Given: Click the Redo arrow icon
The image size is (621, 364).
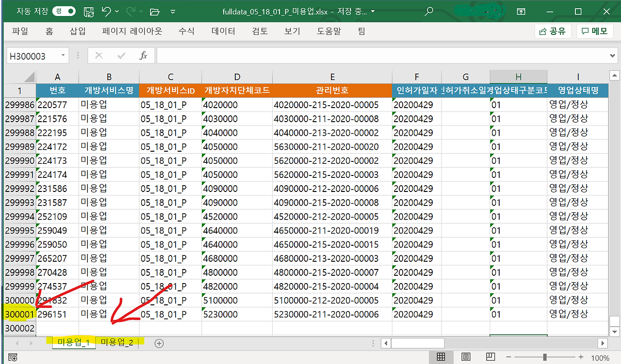Looking at the screenshot, I should pyautogui.click(x=131, y=11).
